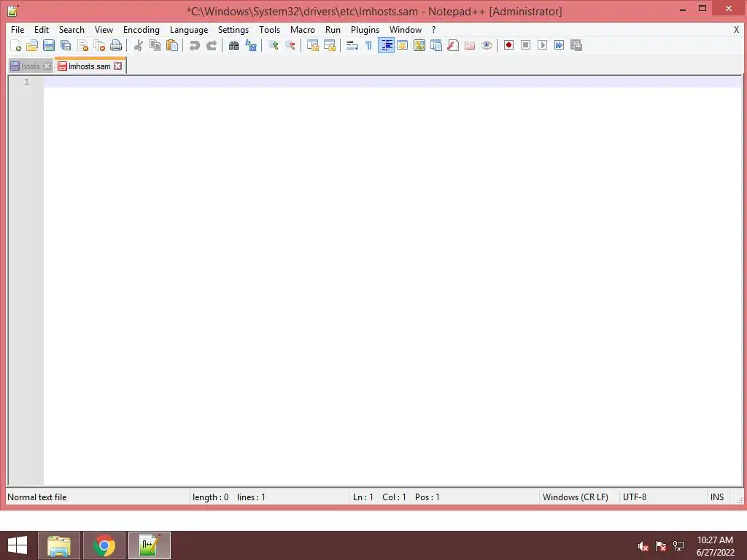Screen dimensions: 747x560
Task: Toggle the highlighted Indent Guide icon
Action: click(386, 45)
